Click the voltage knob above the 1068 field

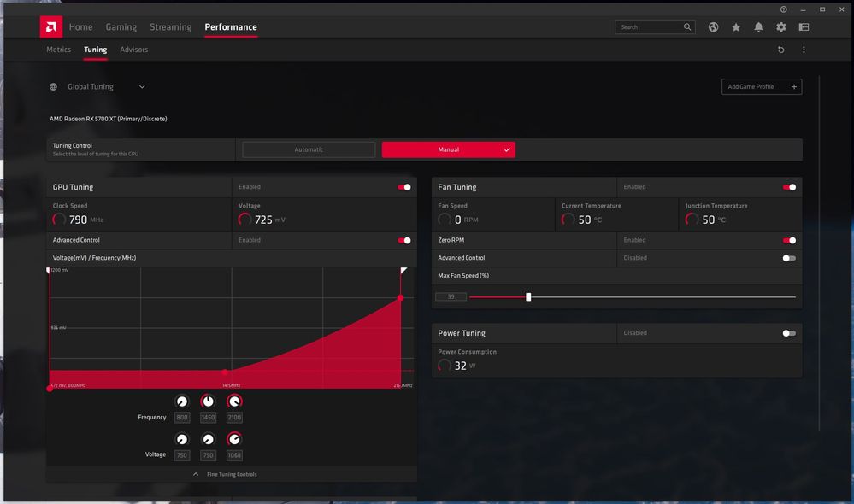(234, 439)
